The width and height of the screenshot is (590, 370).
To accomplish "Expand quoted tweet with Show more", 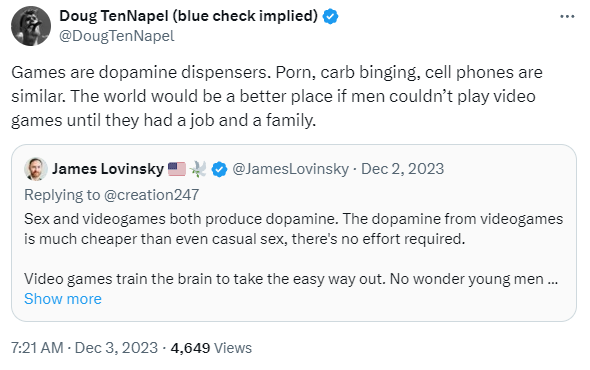I will pos(63,299).
